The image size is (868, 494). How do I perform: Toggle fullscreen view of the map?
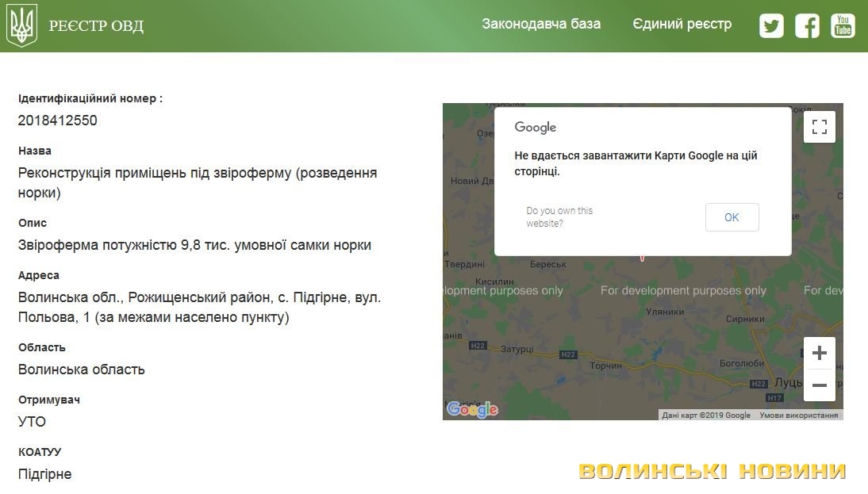(x=819, y=127)
